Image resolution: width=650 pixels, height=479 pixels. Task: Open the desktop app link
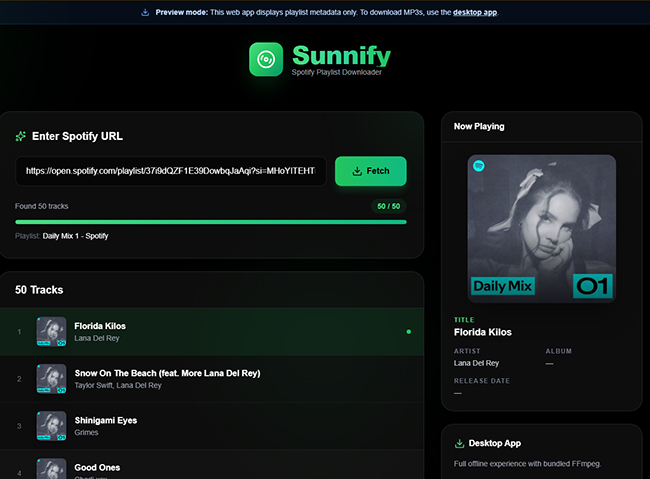475,12
